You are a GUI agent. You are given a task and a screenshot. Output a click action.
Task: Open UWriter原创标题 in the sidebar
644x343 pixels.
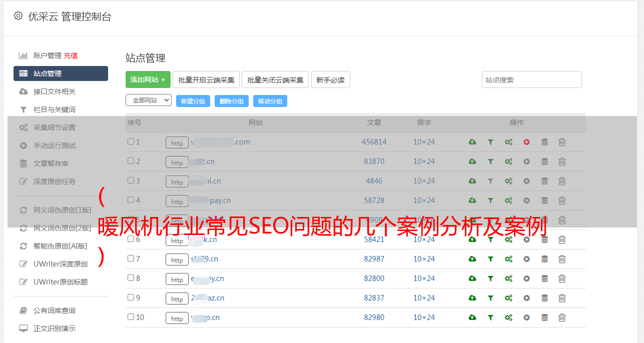point(61,282)
